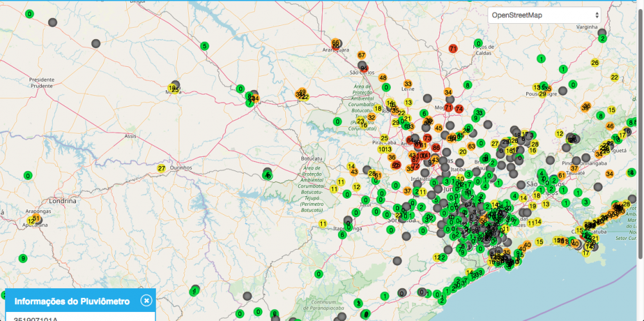The image size is (644, 321).
Task: Select red marker 71 near Poços de Caldas
Action: (453, 49)
